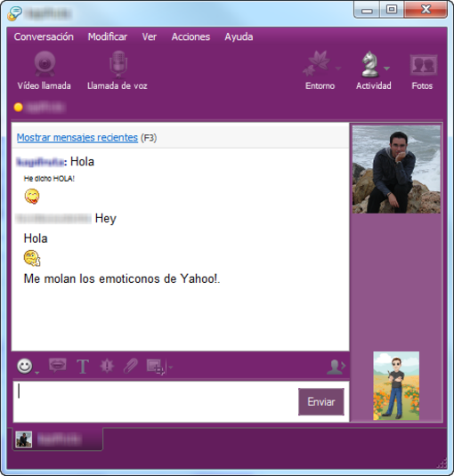Click the screen capture share icon
Image resolution: width=454 pixels, height=476 pixels.
point(156,367)
